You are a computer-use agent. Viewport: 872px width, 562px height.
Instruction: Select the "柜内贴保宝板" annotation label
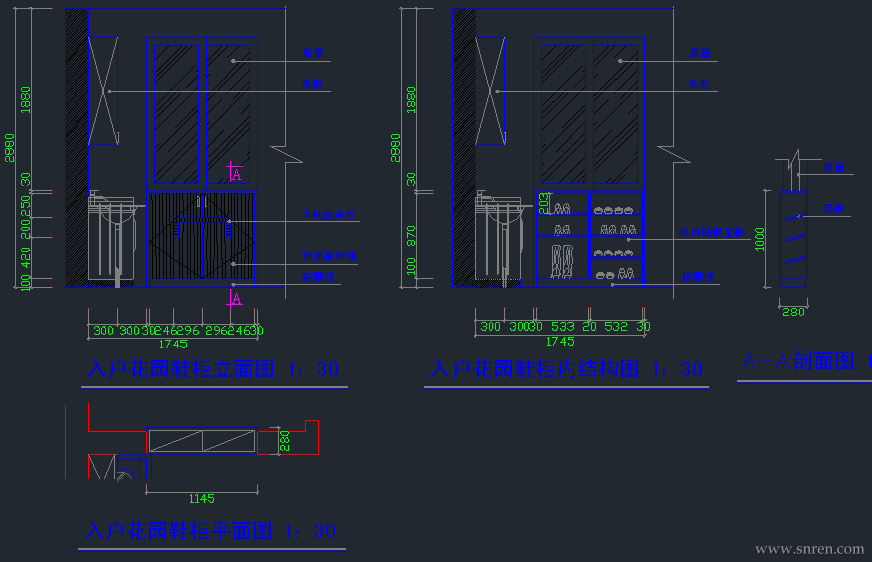[x=711, y=232]
